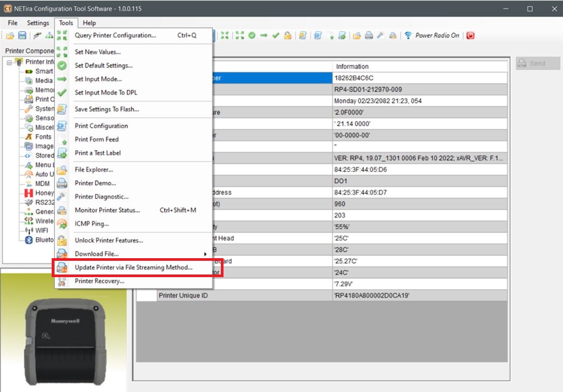This screenshot has width=563, height=392.
Task: Select the printer icon for Print Configuration
Action: (x=61, y=126)
